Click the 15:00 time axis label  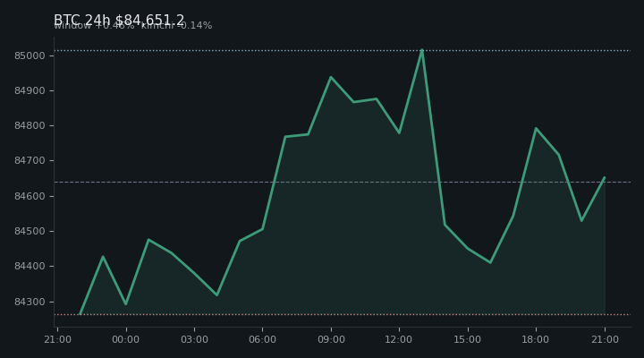pos(468,339)
